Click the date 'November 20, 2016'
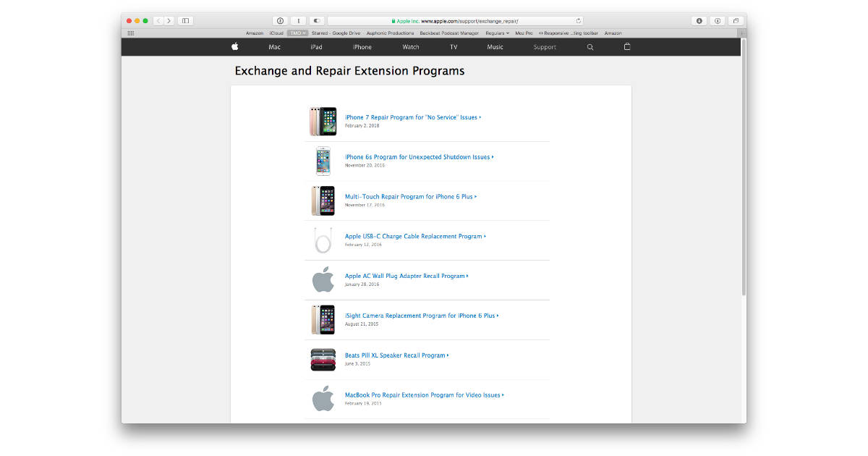This screenshot has width=868, height=456. coord(365,166)
